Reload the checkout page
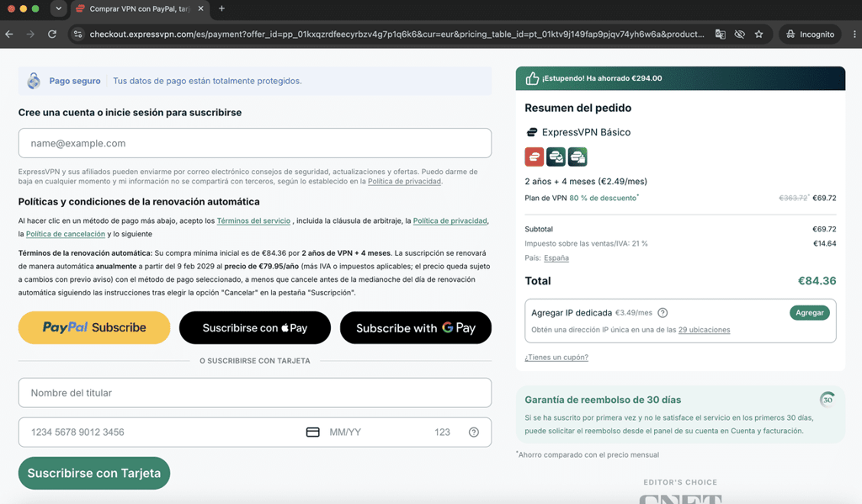The width and height of the screenshot is (862, 504). [x=52, y=34]
